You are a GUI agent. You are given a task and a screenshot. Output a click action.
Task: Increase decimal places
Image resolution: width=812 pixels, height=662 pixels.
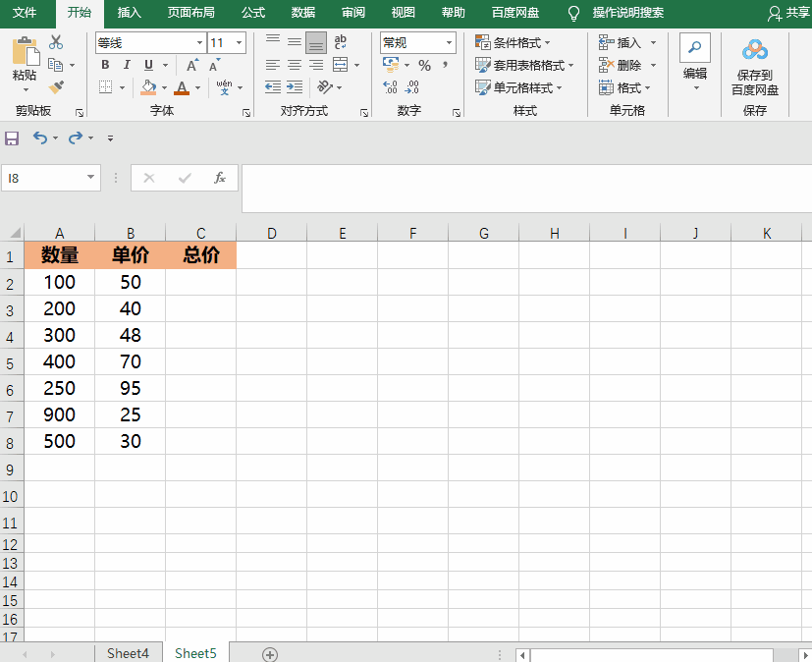click(391, 87)
